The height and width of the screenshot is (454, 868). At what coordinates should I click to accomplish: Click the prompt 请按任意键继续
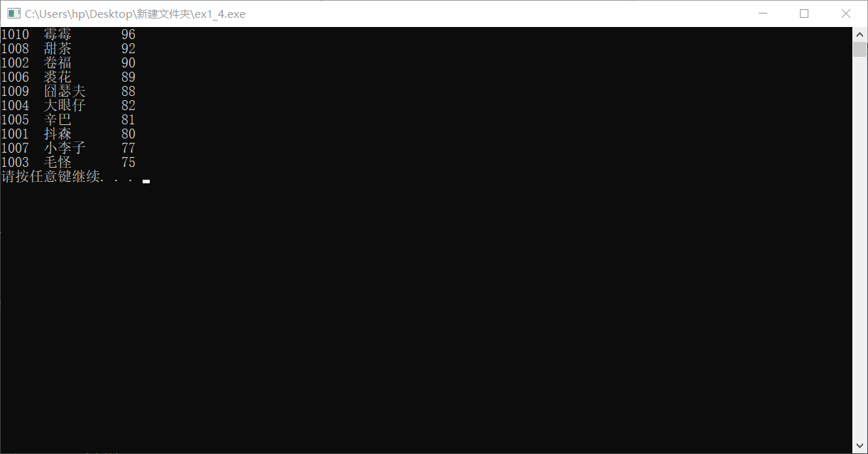pyautogui.click(x=50, y=176)
